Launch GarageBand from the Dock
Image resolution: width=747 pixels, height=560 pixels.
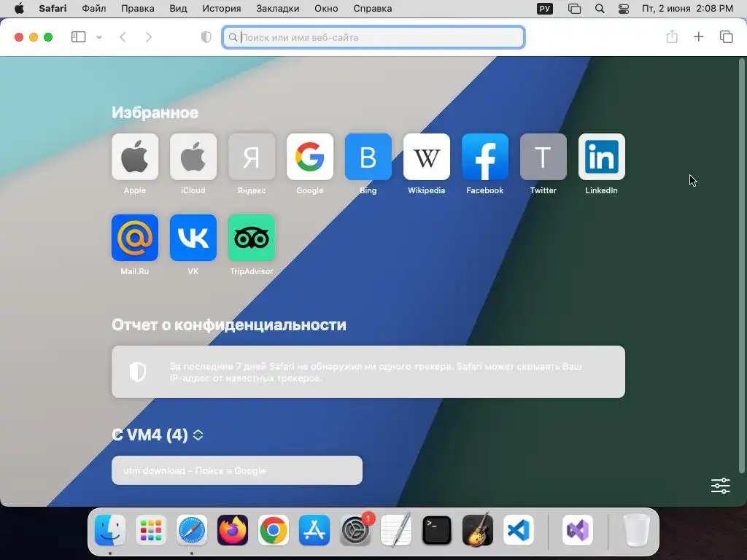(x=478, y=530)
